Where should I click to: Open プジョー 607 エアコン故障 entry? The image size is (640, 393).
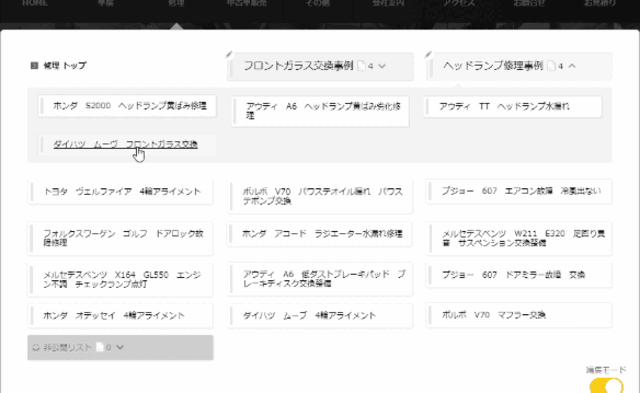[x=519, y=191]
